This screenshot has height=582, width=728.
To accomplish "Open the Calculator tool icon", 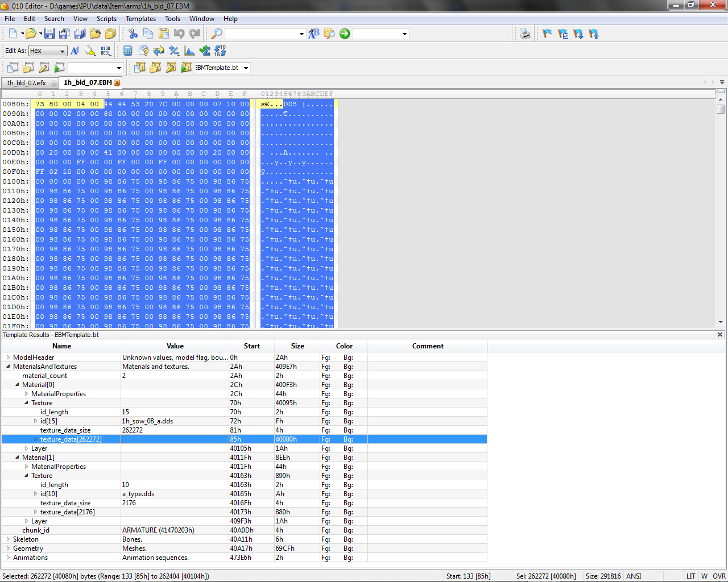I will [x=128, y=51].
